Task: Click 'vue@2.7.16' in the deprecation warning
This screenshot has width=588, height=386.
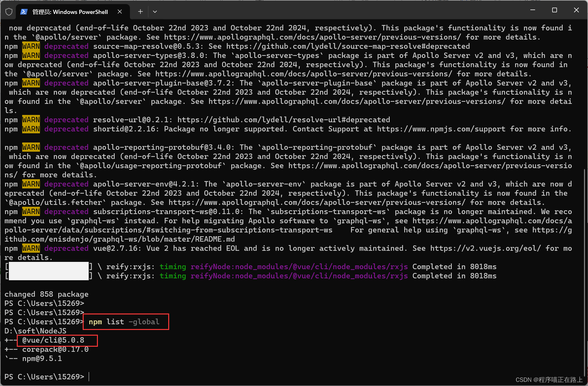Action: point(115,248)
